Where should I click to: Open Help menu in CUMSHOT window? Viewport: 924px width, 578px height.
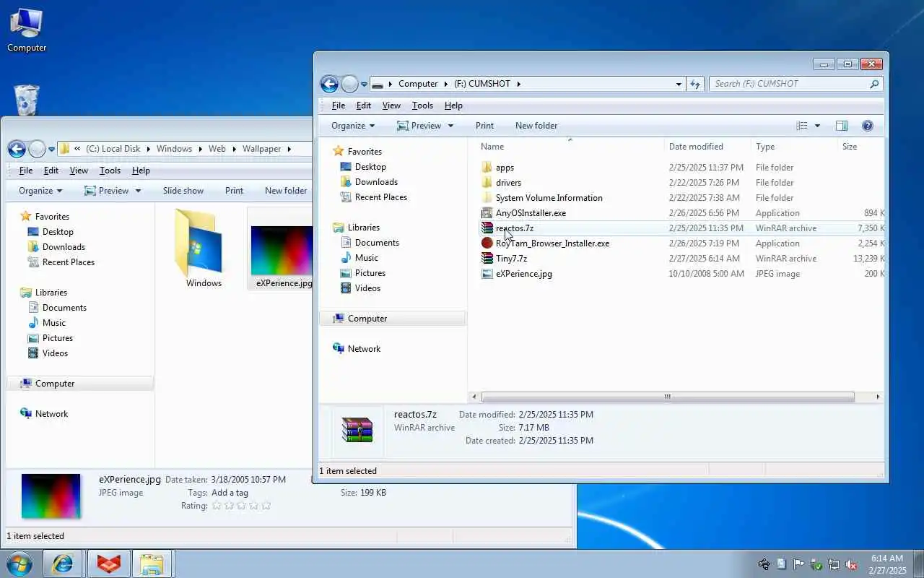pos(453,105)
